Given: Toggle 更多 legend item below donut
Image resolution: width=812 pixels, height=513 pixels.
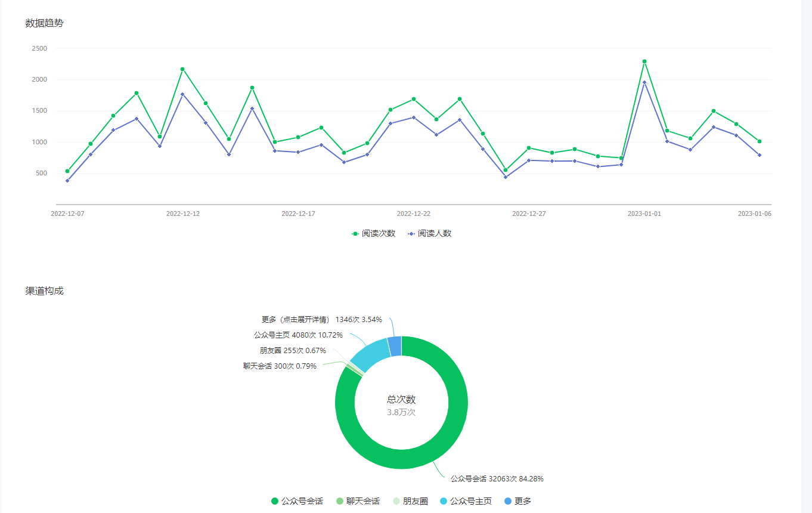Looking at the screenshot, I should click(x=517, y=501).
